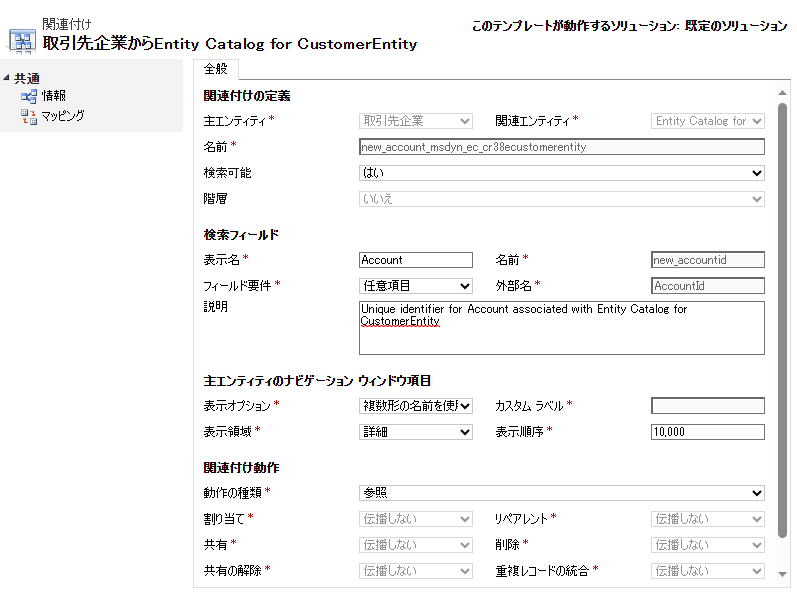Open the リペアレント dropdown

coord(708,519)
